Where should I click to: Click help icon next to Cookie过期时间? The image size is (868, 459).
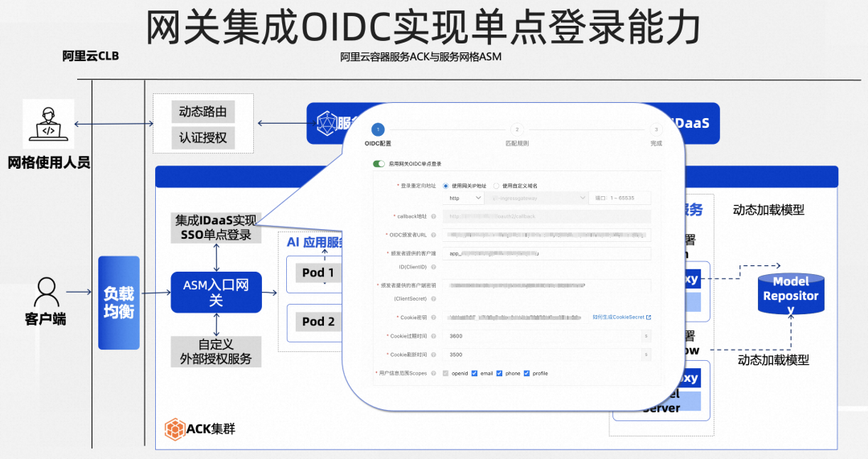click(433, 336)
